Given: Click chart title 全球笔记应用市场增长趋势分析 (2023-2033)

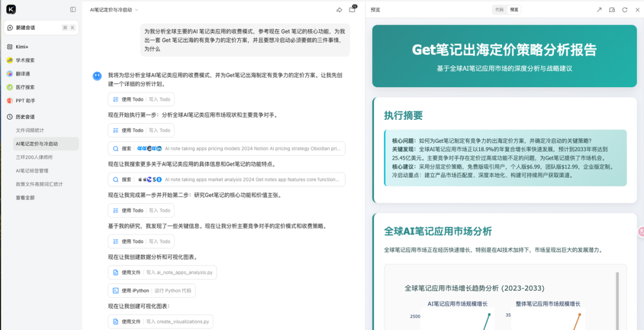Looking at the screenshot, I should [x=475, y=288].
